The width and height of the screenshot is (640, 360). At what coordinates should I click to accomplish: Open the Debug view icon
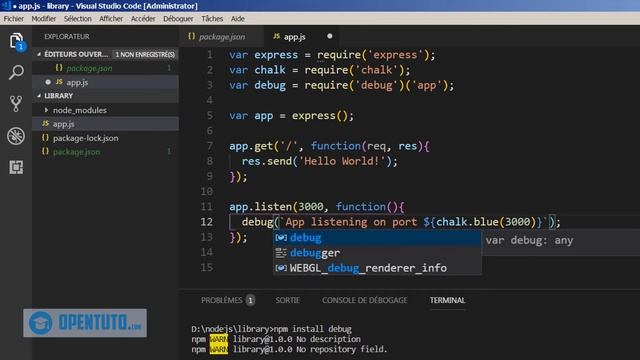click(16, 136)
